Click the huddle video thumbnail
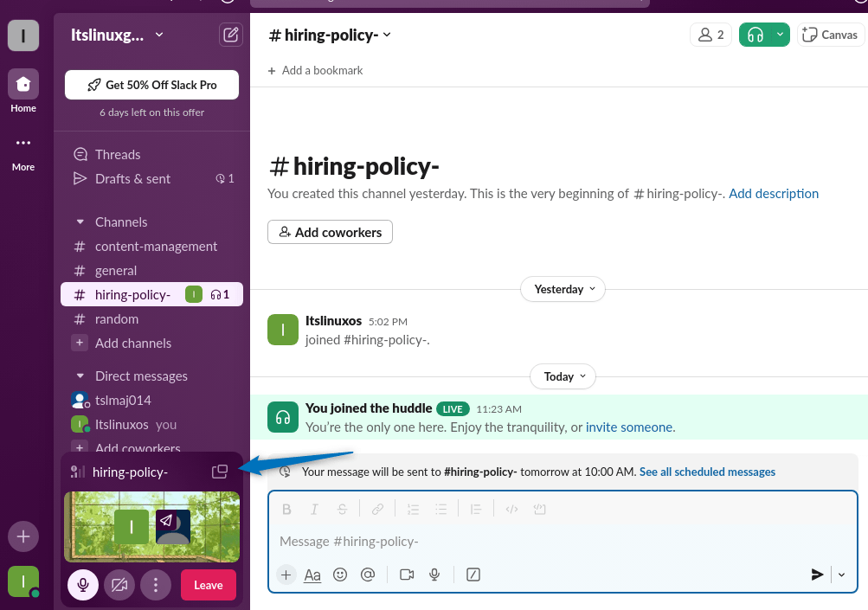This screenshot has height=610, width=868. point(151,526)
